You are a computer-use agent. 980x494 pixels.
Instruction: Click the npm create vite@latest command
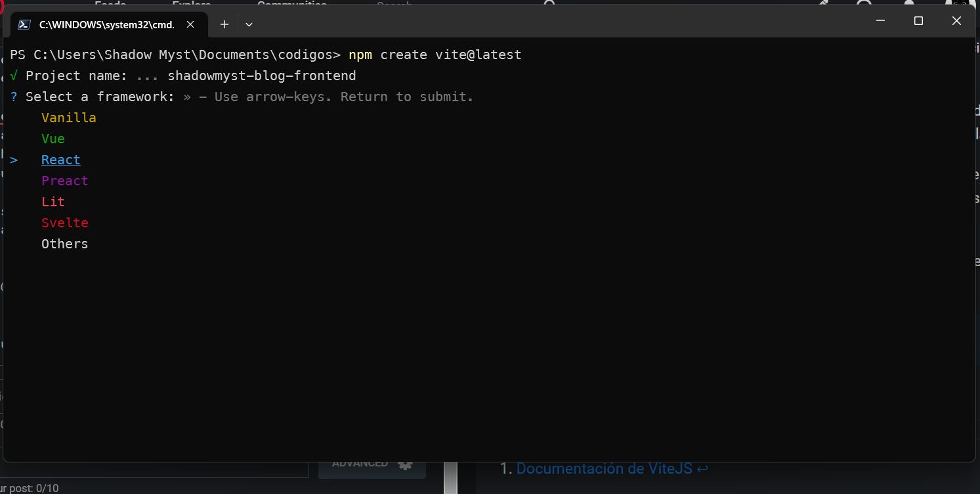click(x=435, y=55)
